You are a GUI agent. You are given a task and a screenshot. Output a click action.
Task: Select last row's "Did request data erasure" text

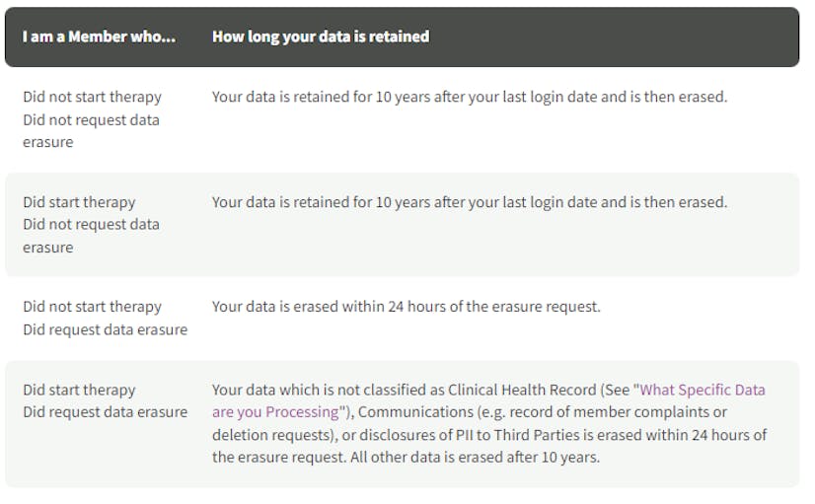[105, 412]
